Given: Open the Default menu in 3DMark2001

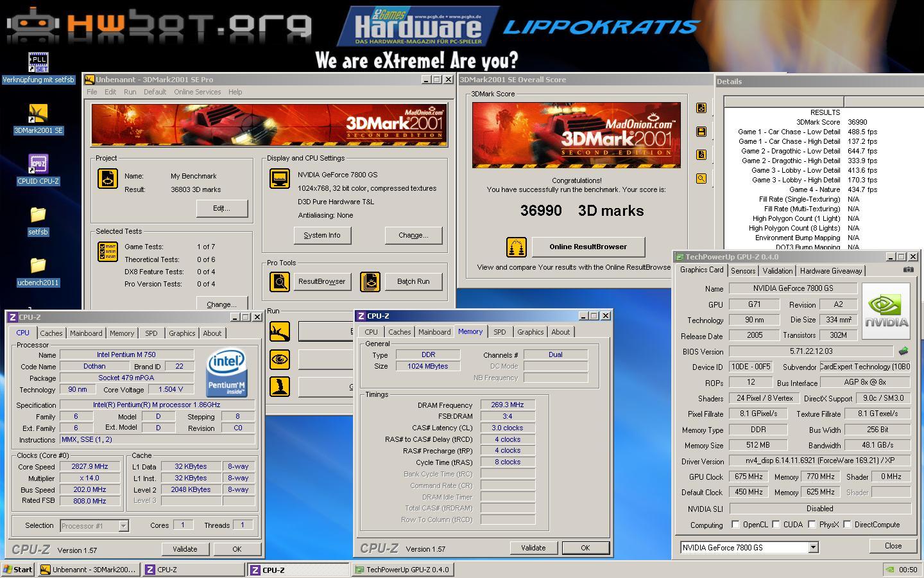Looking at the screenshot, I should pyautogui.click(x=155, y=92).
